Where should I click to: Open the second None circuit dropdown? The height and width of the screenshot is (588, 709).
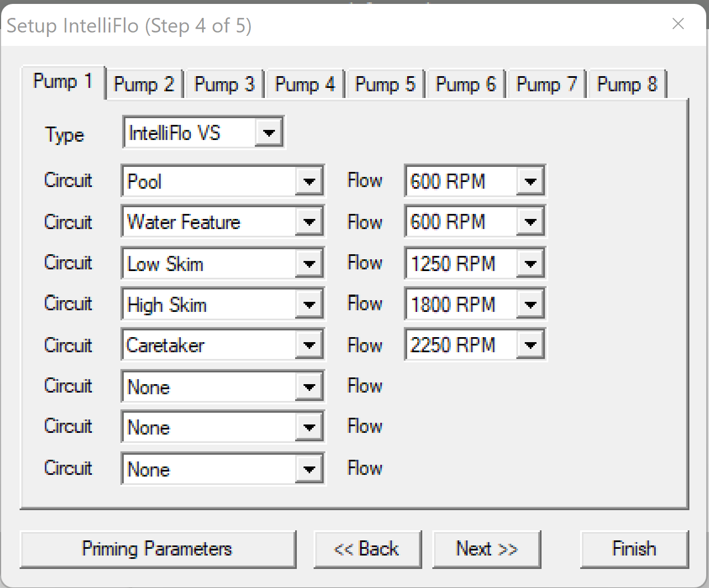(x=223, y=427)
